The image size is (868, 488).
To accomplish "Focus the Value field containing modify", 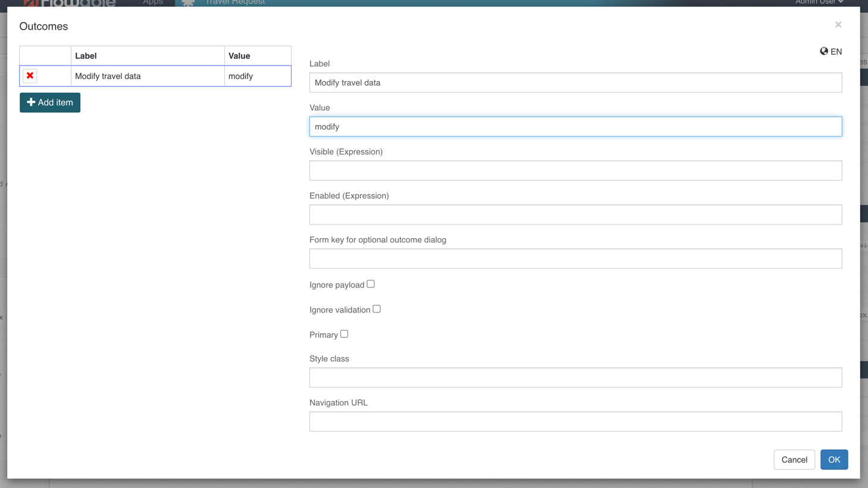I will pyautogui.click(x=575, y=127).
